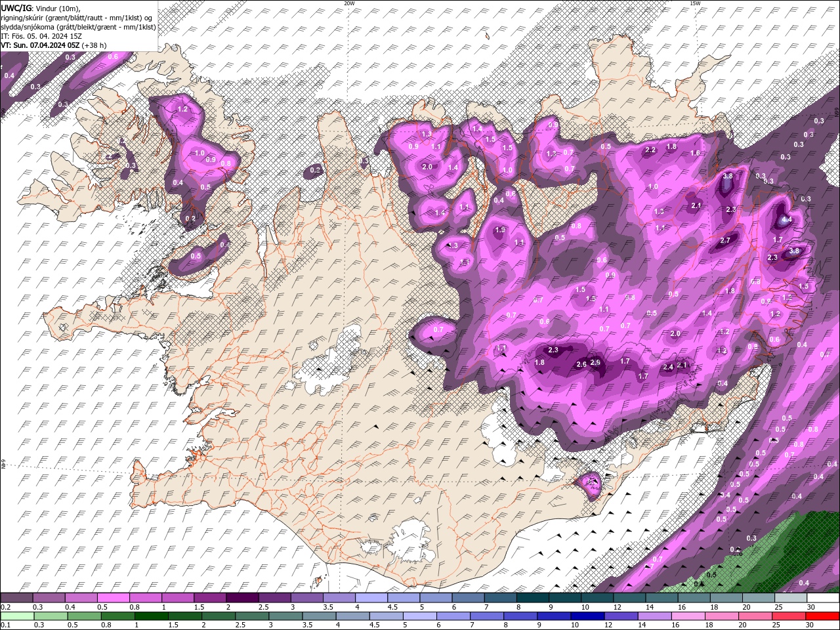Click the 'UWC/IG: Vindur (10m),' title line
Image resolution: width=840 pixels, height=630 pixels.
[41, 8]
